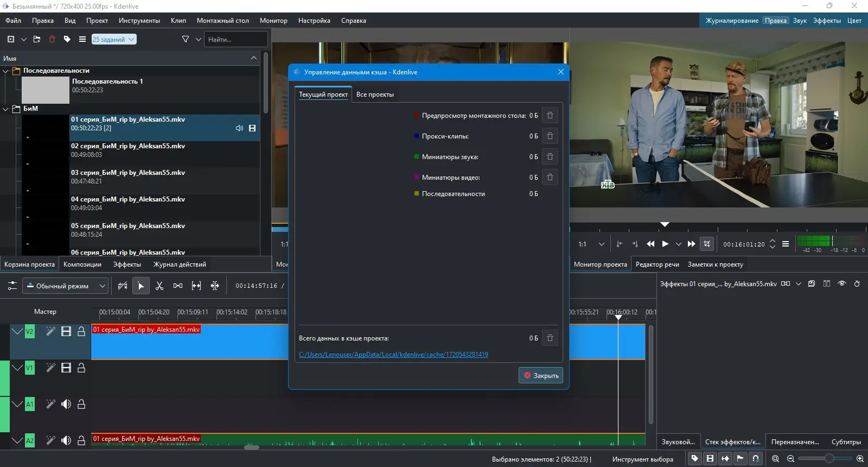Viewport: 868px width, 467px height.
Task: Click the tag icon in project bin toolbar
Action: pyautogui.click(x=67, y=39)
